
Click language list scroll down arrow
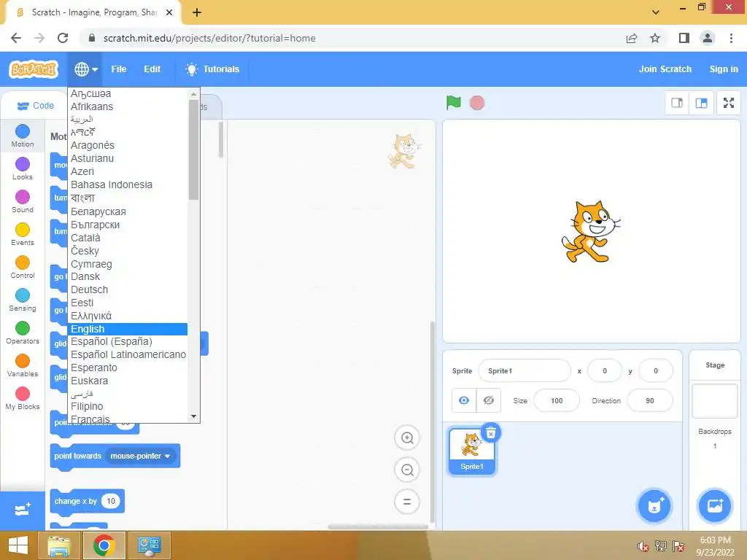(x=193, y=416)
